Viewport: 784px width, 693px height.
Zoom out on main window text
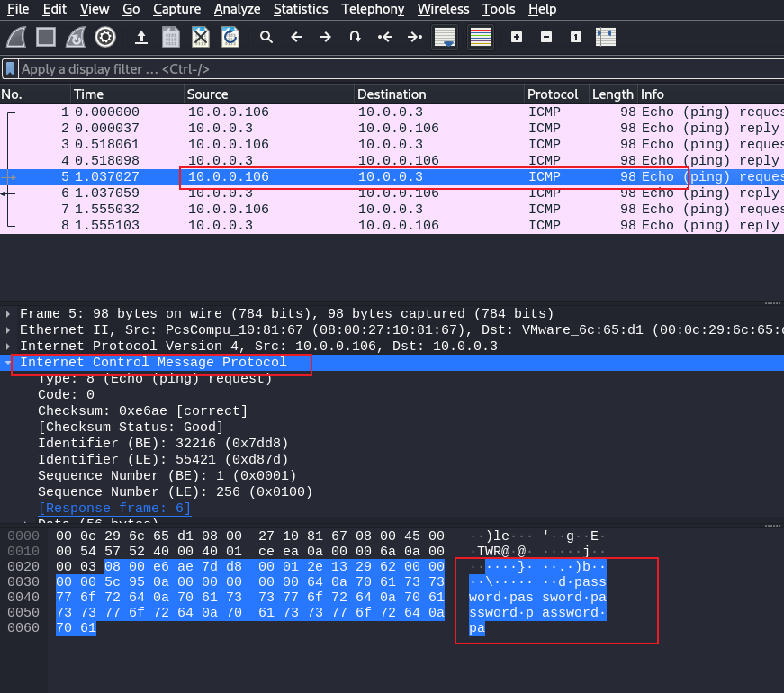[x=546, y=37]
